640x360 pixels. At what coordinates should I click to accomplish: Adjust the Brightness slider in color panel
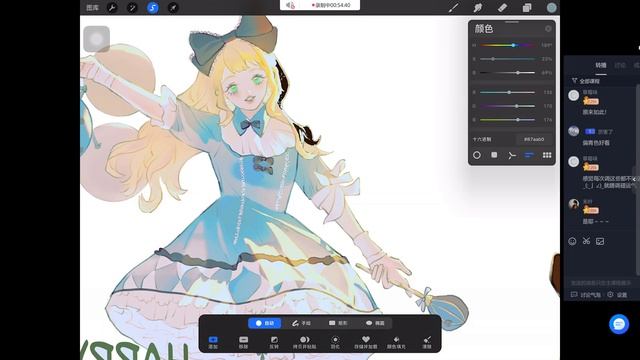click(x=507, y=73)
